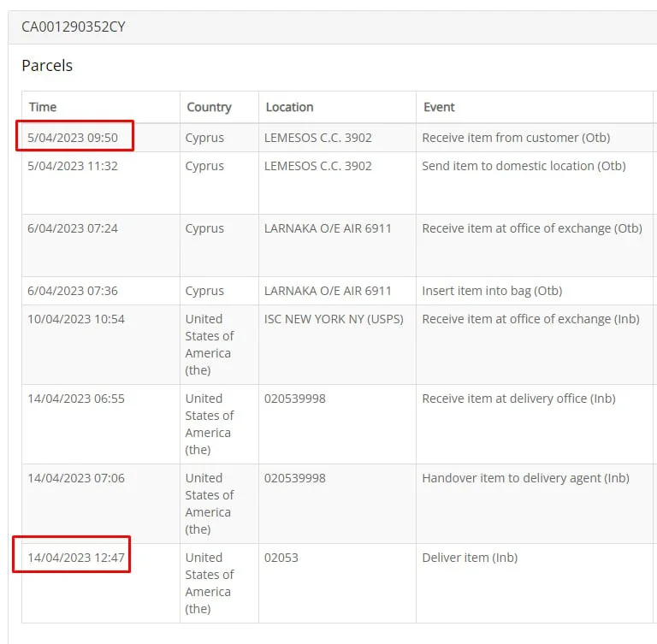
Task: Select 'Receive item at office of exchange (Otb)'
Action: [x=531, y=228]
